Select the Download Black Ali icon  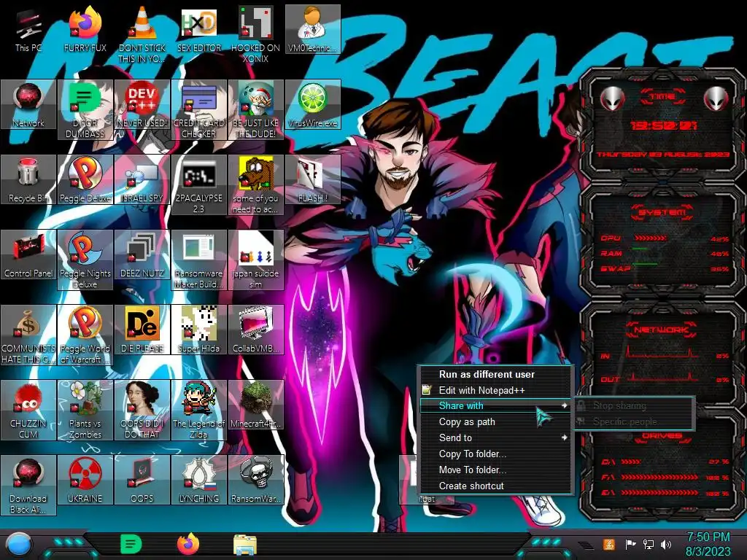[28, 485]
